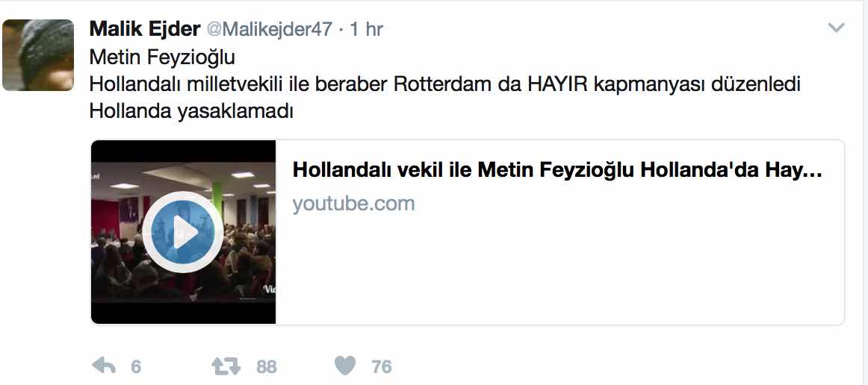Click the retweet count 88
868x385 pixels.
coord(266,367)
